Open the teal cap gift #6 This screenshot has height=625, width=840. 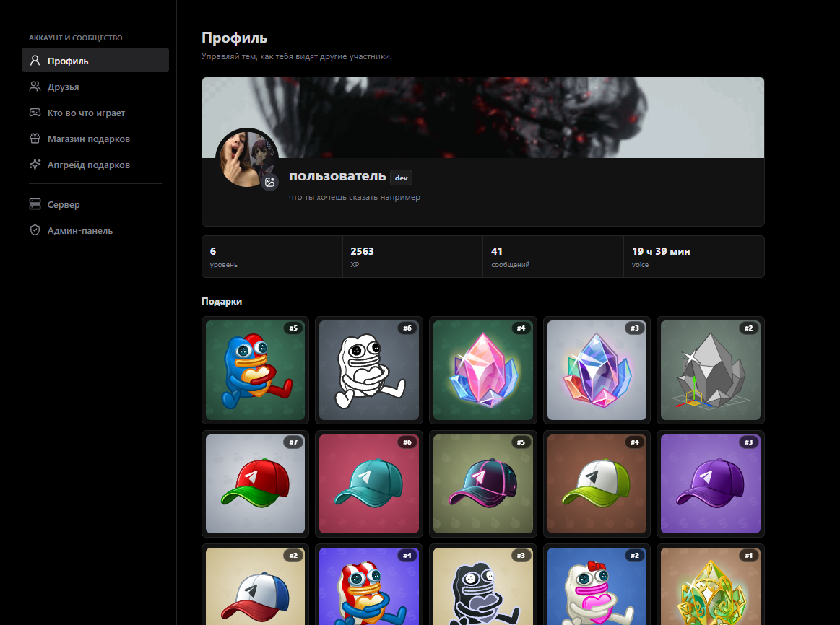[369, 484]
